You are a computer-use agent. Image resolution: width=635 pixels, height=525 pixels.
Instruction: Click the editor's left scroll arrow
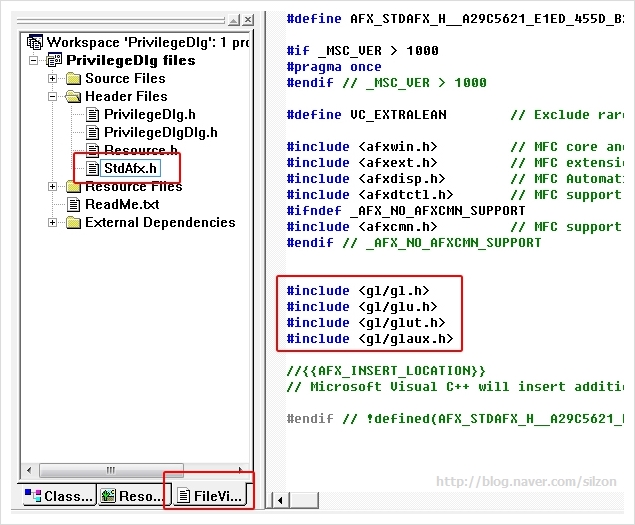pyautogui.click(x=280, y=500)
